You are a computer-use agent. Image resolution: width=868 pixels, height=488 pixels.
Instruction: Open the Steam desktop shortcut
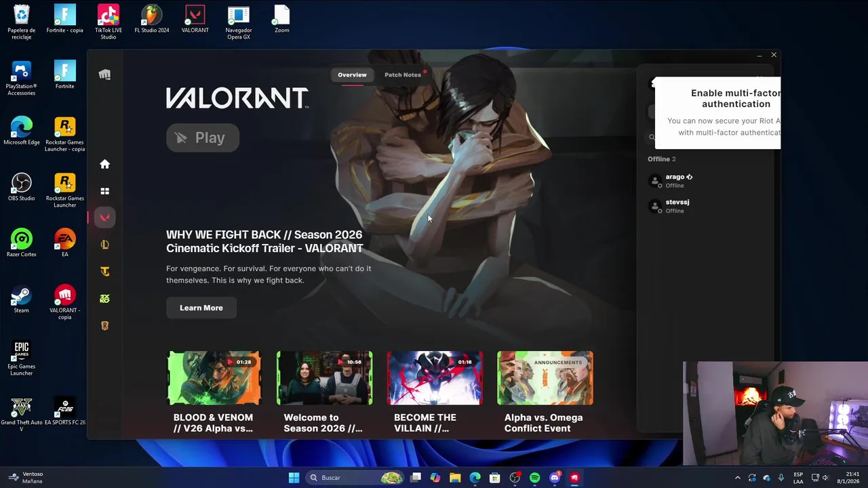22,299
